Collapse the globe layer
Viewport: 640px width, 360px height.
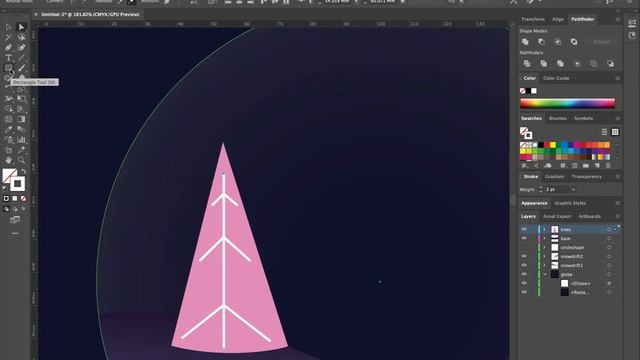(x=544, y=274)
